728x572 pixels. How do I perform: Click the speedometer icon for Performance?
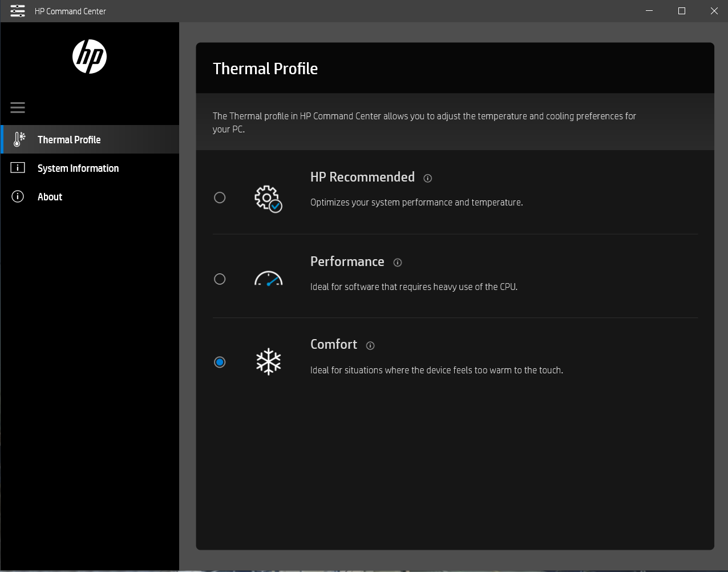268,279
